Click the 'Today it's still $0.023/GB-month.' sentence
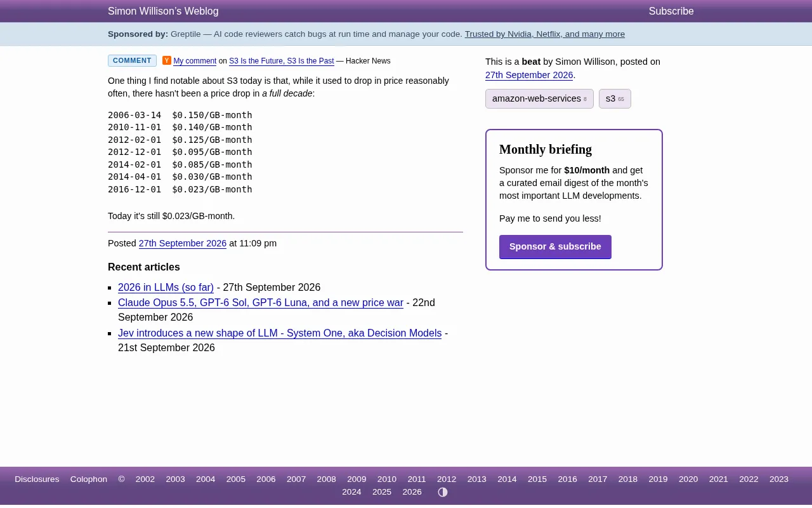812x508 pixels. [171, 216]
